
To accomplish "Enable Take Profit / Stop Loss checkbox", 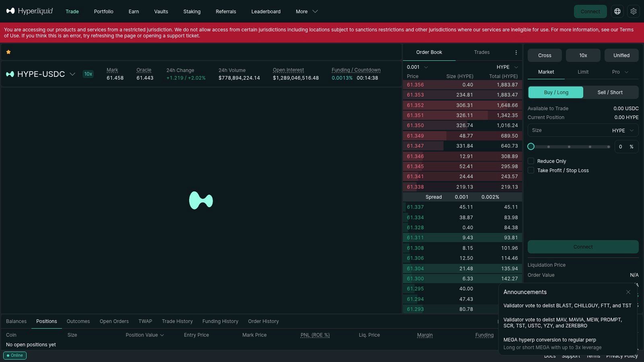I will tap(531, 170).
